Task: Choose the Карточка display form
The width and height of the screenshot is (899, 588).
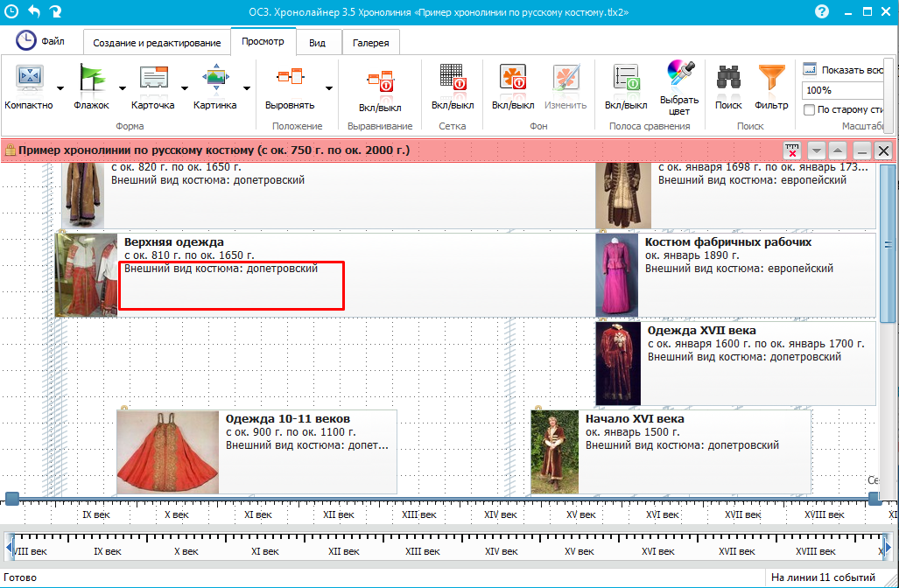Action: tap(153, 80)
